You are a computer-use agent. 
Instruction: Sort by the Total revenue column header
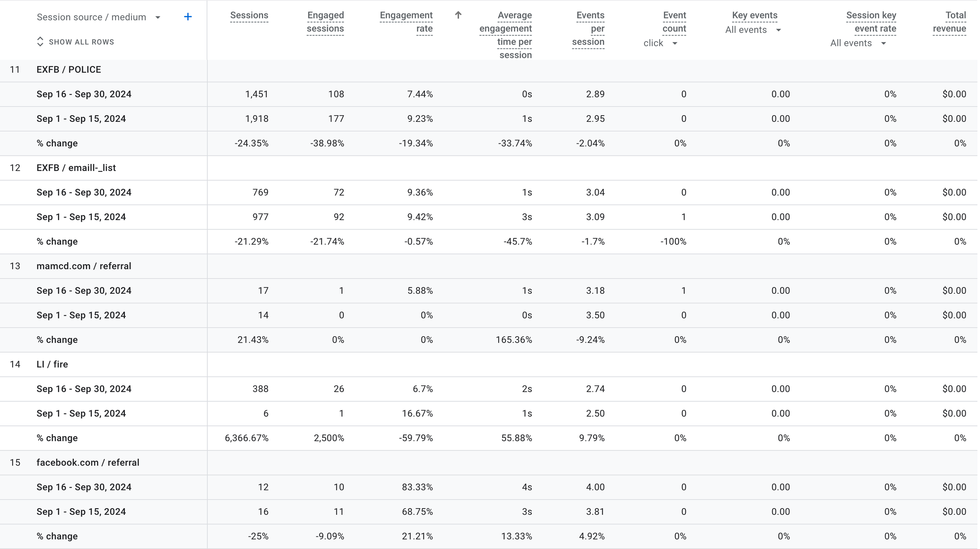(951, 22)
